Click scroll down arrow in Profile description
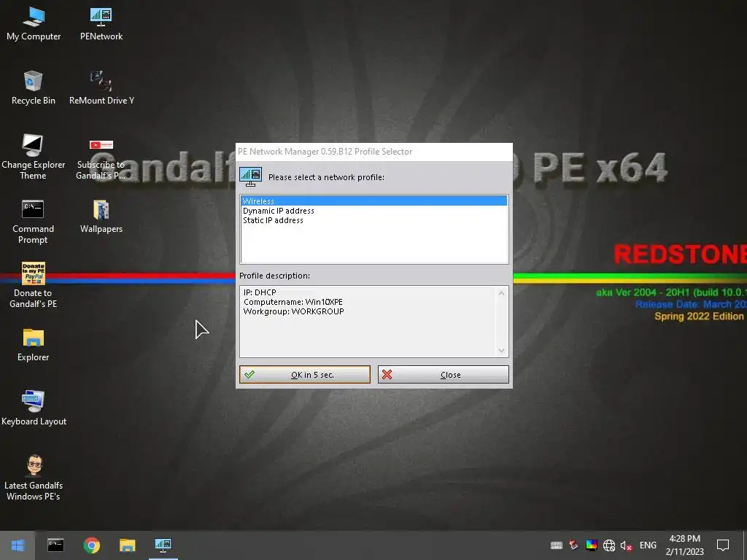The height and width of the screenshot is (560, 747). (501, 351)
